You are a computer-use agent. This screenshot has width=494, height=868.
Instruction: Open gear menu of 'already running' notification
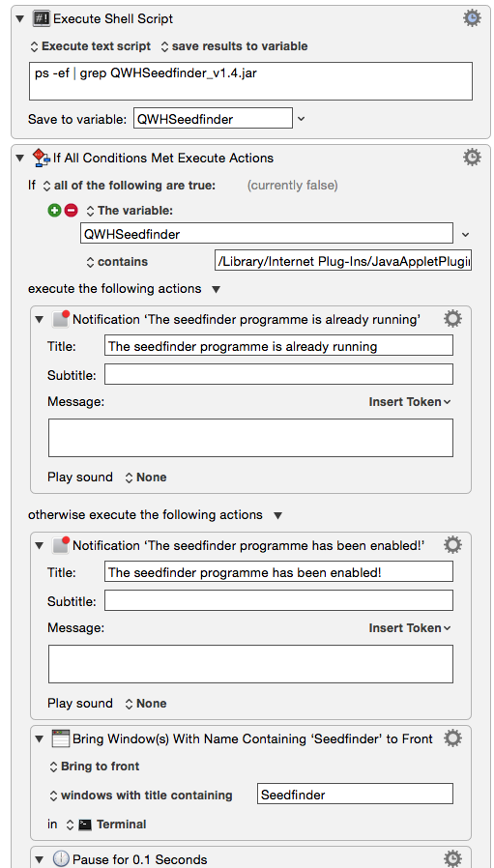[453, 319]
